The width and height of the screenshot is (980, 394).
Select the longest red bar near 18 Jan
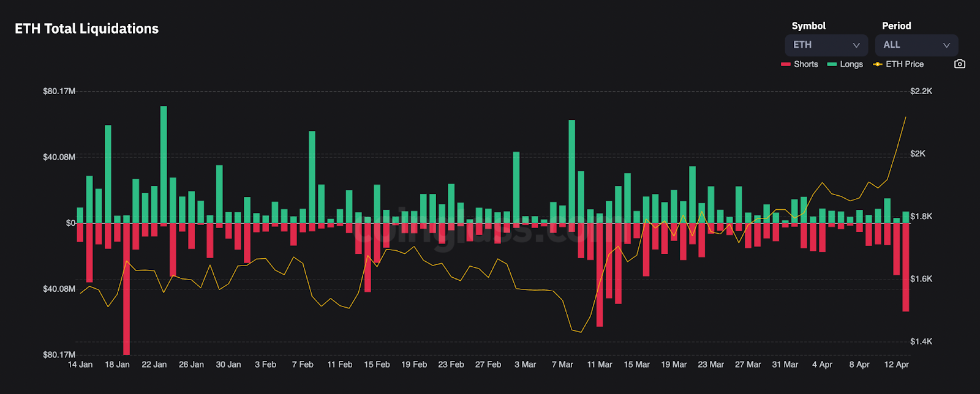[x=126, y=289]
